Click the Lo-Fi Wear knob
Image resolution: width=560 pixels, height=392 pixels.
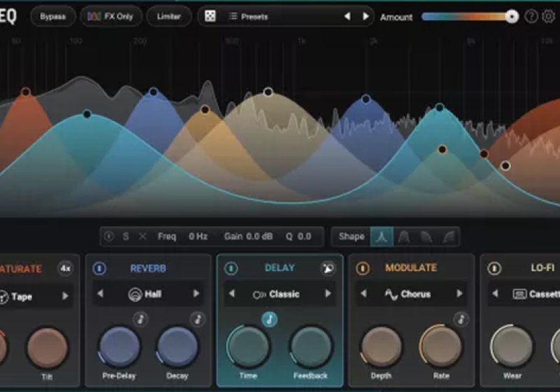[512, 346]
